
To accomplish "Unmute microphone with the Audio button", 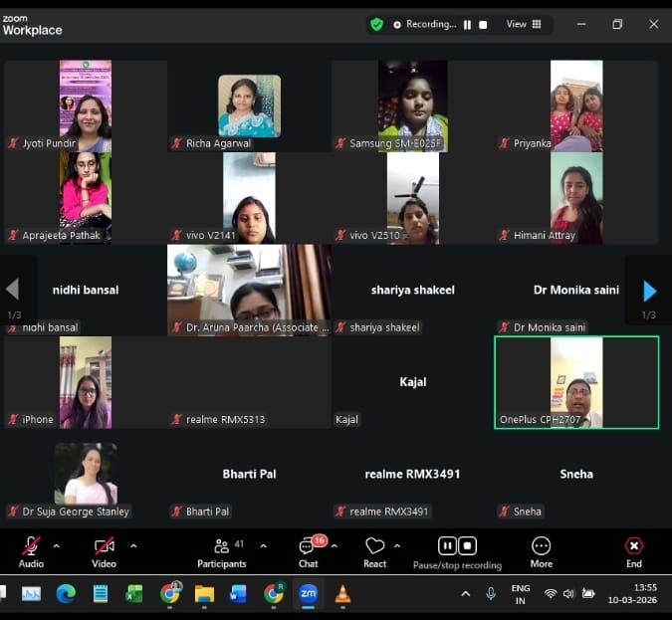I will [x=31, y=551].
